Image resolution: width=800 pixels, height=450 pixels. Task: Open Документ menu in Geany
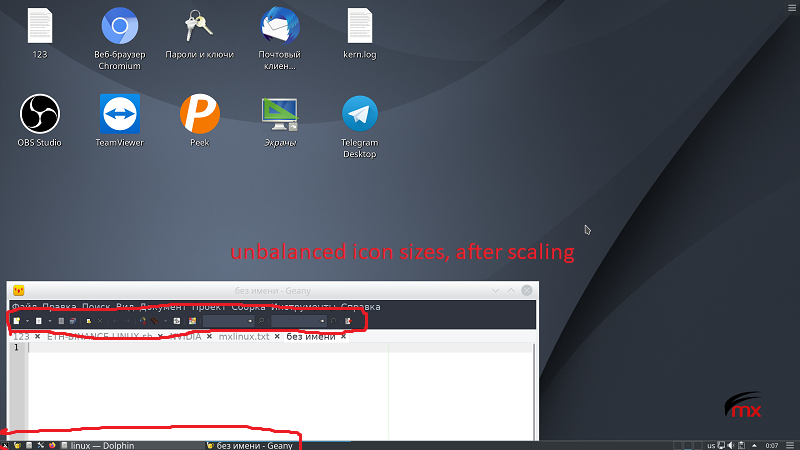click(x=163, y=307)
